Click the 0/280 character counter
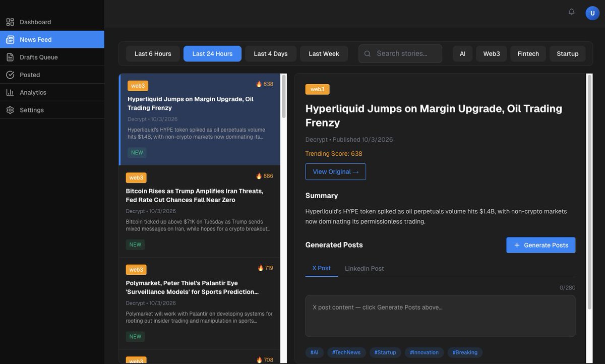The width and height of the screenshot is (605, 364). coord(568,288)
